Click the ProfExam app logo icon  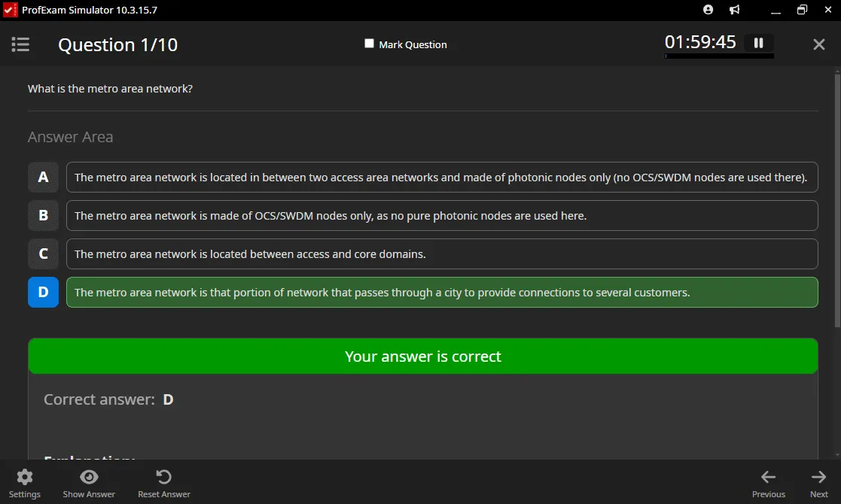[11, 11]
